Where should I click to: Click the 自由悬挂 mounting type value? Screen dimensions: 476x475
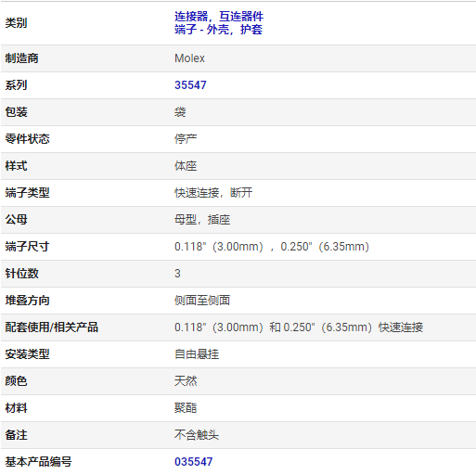pos(197,354)
